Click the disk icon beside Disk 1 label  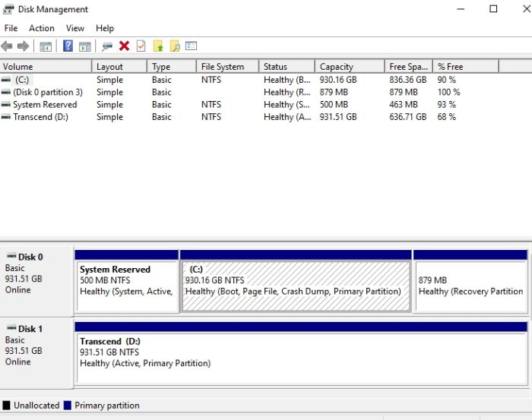pyautogui.click(x=11, y=328)
